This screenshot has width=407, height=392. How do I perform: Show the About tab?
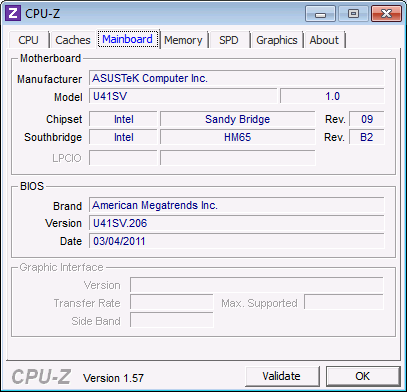tap(324, 40)
